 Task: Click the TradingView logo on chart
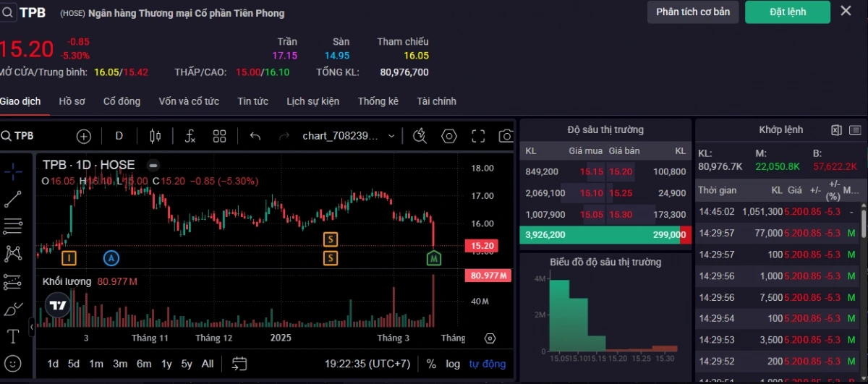pos(58,306)
